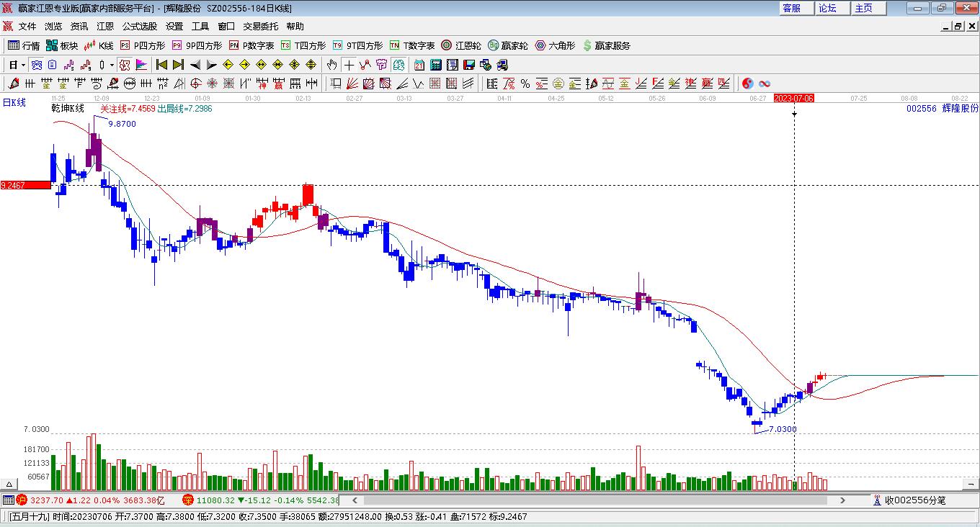Click the 出局线=7.2986 label
This screenshot has height=527, width=980.
coord(184,109)
